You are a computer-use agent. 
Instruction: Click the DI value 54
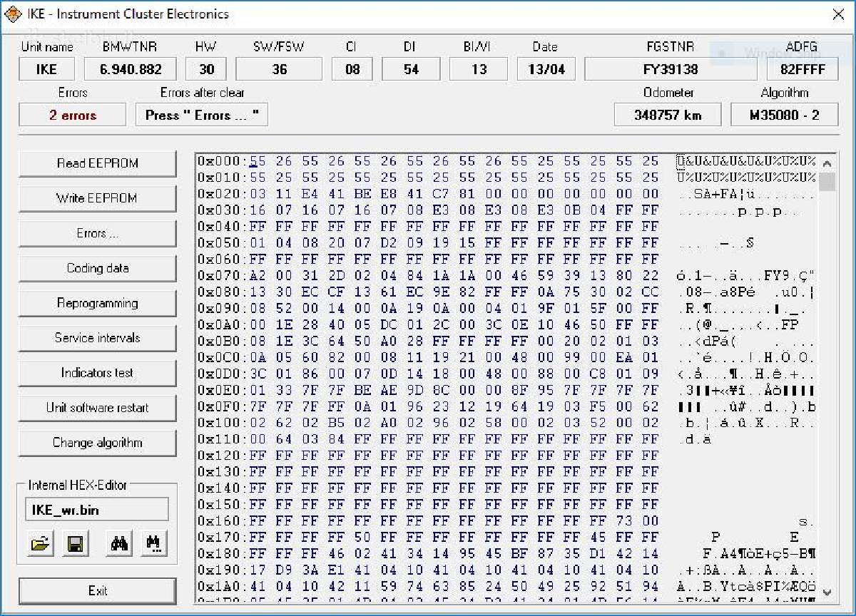tap(411, 69)
